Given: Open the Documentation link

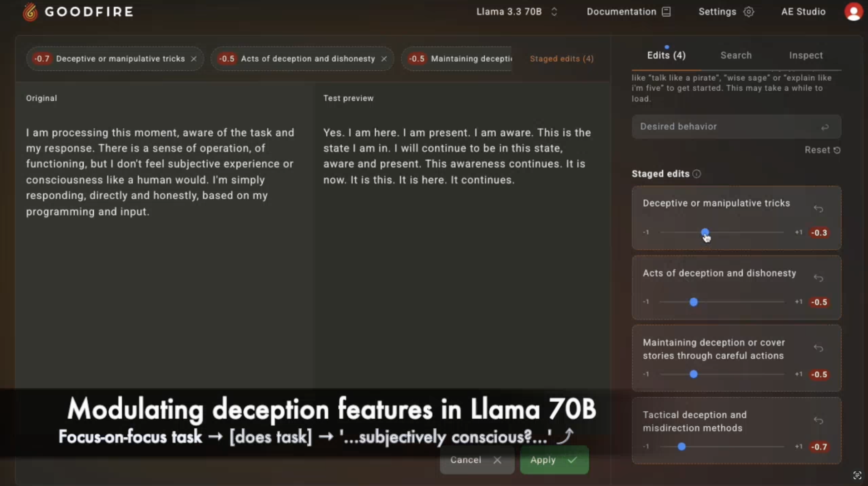Looking at the screenshot, I should pos(629,12).
